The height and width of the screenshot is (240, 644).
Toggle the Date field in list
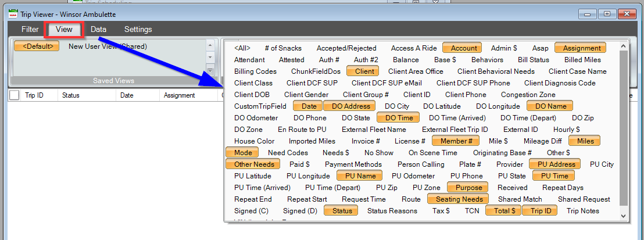pos(307,106)
